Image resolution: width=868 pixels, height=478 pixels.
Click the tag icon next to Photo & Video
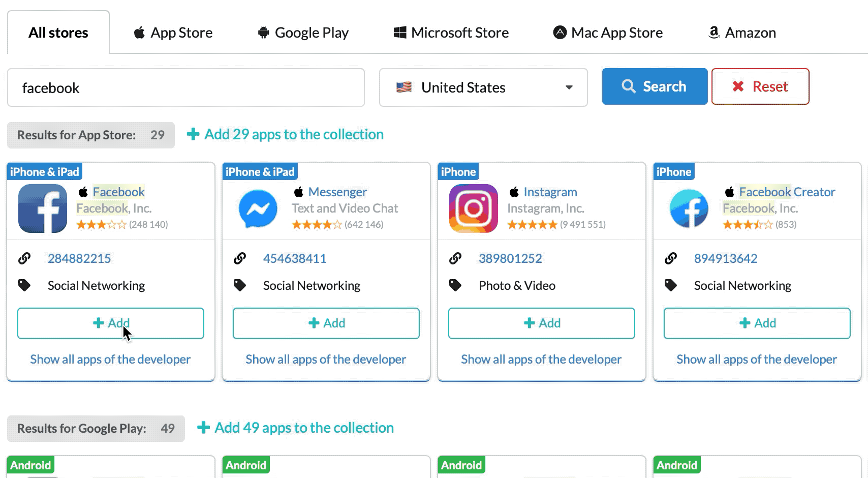pyautogui.click(x=455, y=285)
